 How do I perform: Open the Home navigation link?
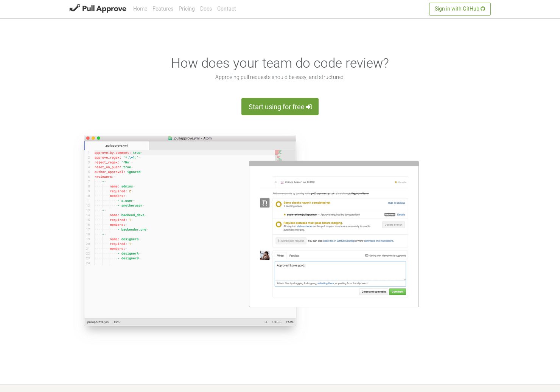140,9
